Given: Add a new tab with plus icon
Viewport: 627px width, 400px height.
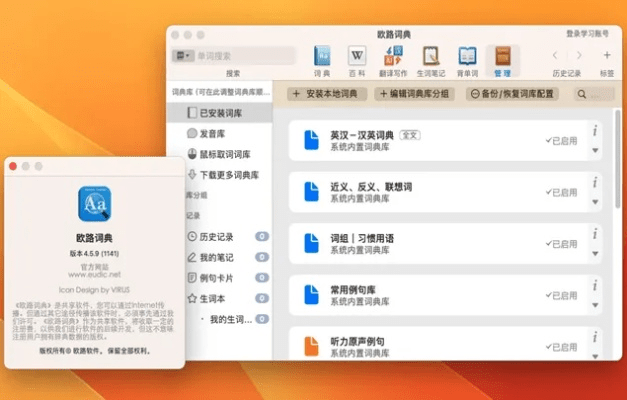Looking at the screenshot, I should pyautogui.click(x=607, y=55).
